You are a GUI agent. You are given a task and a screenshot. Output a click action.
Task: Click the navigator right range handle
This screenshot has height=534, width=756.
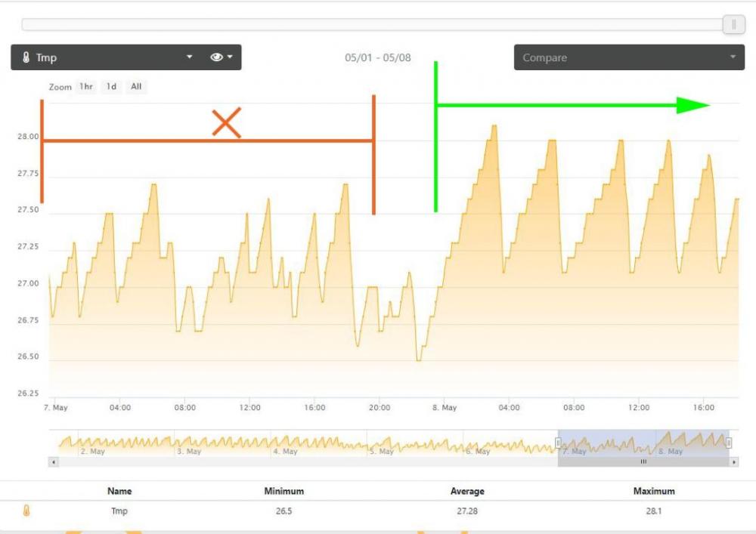(x=729, y=443)
